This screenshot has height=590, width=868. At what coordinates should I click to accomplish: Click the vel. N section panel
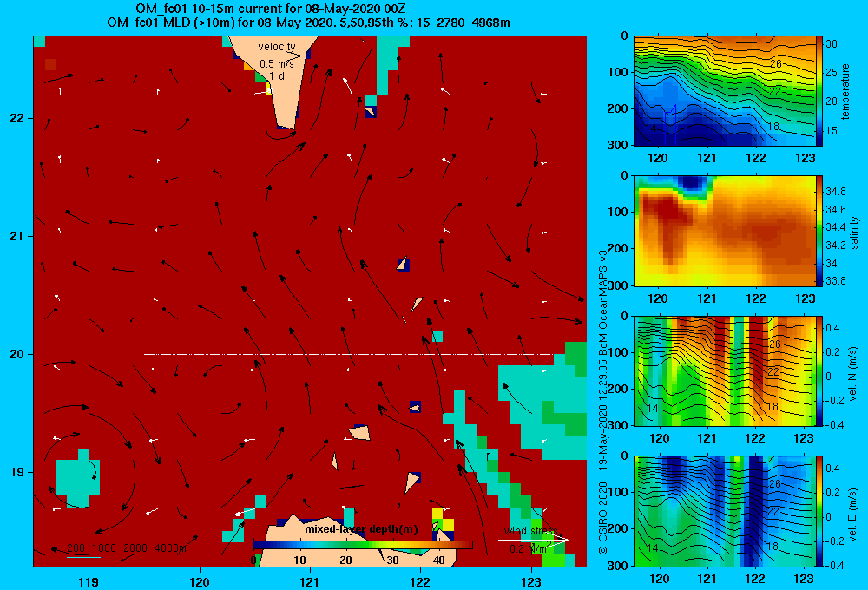click(725, 370)
